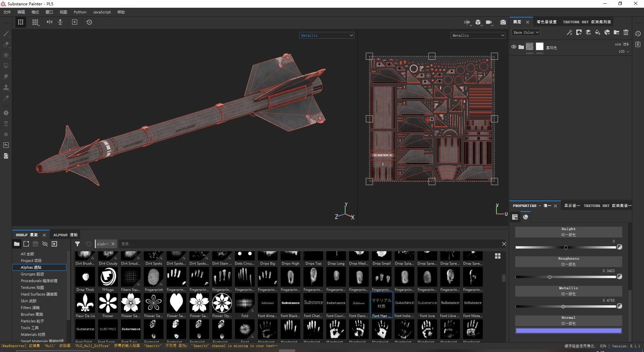The height and width of the screenshot is (352, 644).
Task: Click the add fill layer bucket icon
Action: 598,33
